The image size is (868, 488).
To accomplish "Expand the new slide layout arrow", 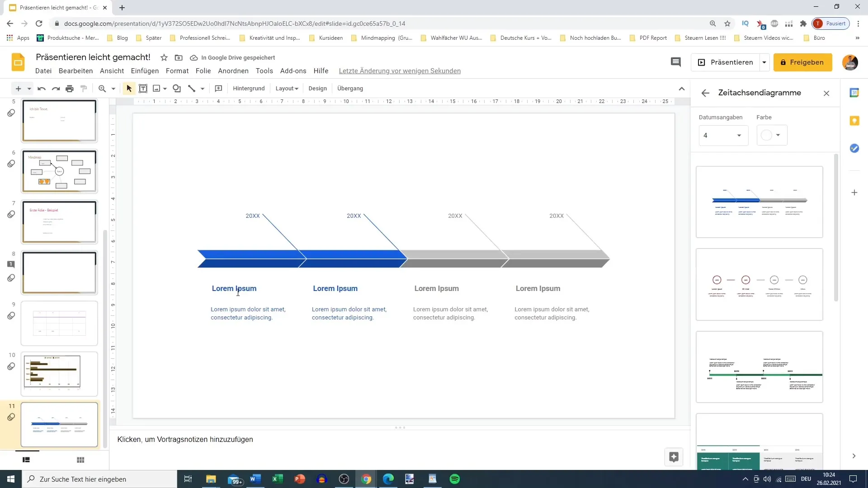I will point(29,89).
